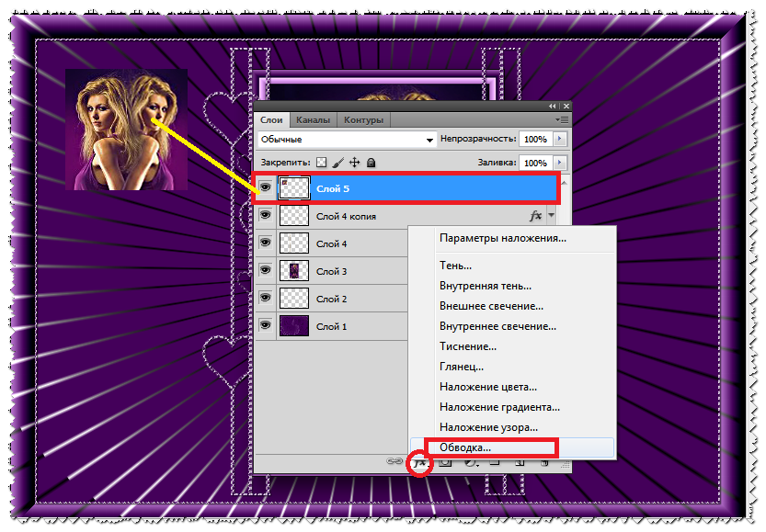Select Наложение цвета… in the menu
This screenshot has width=766, height=532.
pos(488,387)
